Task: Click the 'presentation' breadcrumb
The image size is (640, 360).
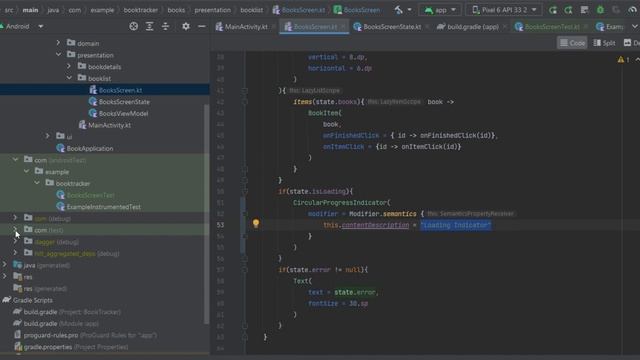Action: [x=212, y=10]
